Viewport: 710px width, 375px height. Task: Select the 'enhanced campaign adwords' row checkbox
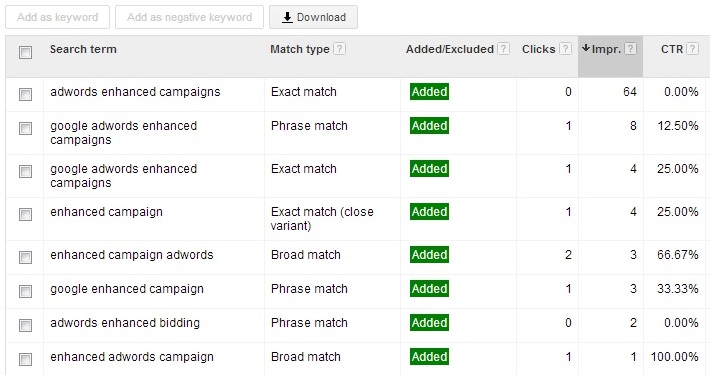click(25, 257)
